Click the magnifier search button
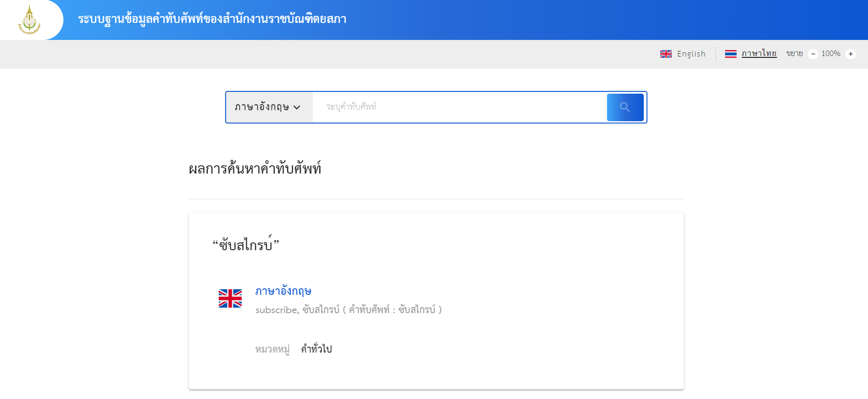Screen dimensions: 868x399 [625, 107]
